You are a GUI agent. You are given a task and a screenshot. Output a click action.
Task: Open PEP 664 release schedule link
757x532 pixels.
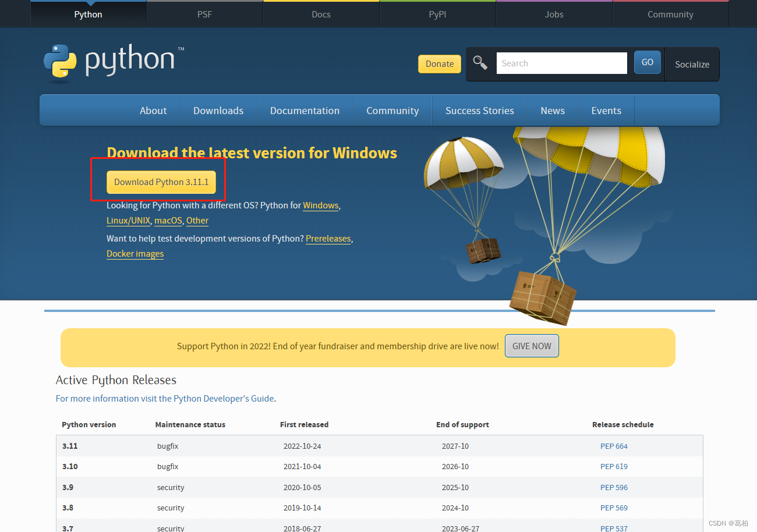pyautogui.click(x=614, y=446)
